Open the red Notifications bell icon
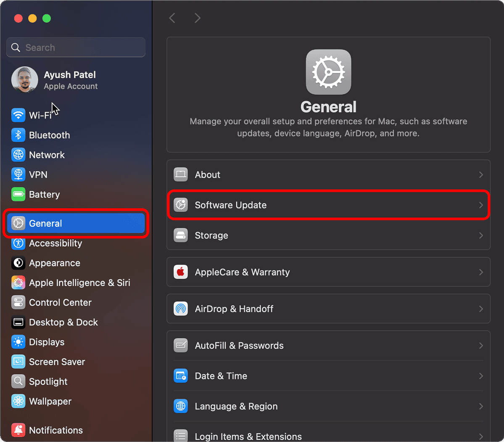This screenshot has width=504, height=442. (x=18, y=430)
